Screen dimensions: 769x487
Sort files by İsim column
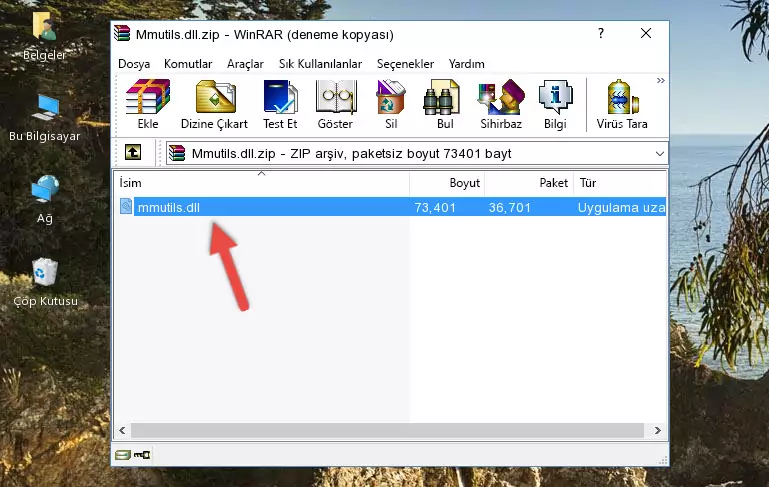pos(262,183)
